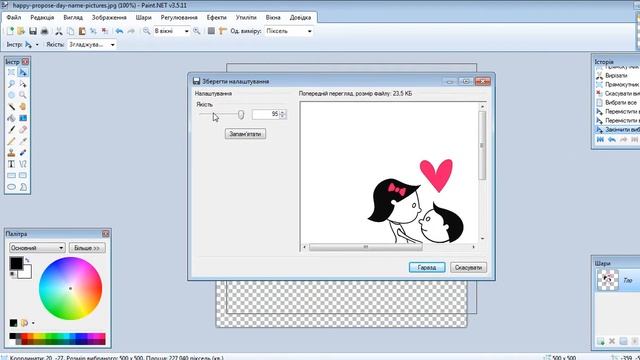Select the Pan hand tool

tap(23, 107)
